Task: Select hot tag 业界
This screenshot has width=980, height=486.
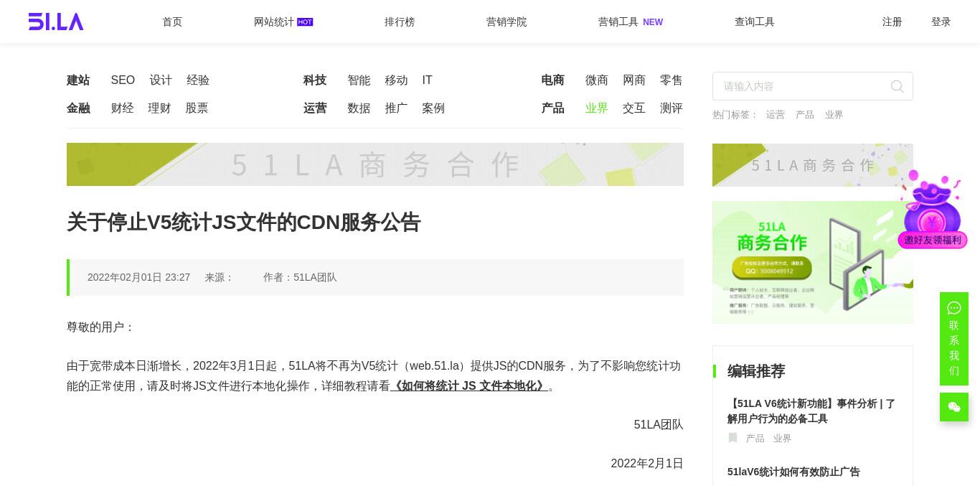Action: coord(834,115)
